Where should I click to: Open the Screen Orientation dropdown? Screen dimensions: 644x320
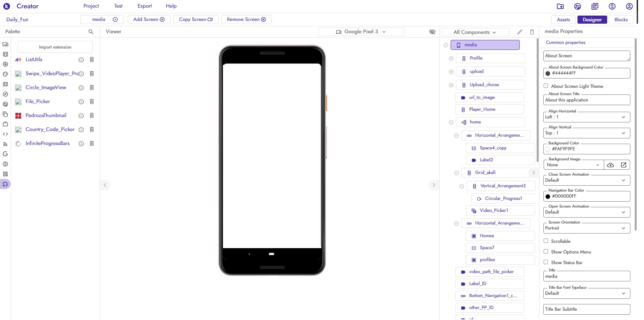tap(587, 228)
